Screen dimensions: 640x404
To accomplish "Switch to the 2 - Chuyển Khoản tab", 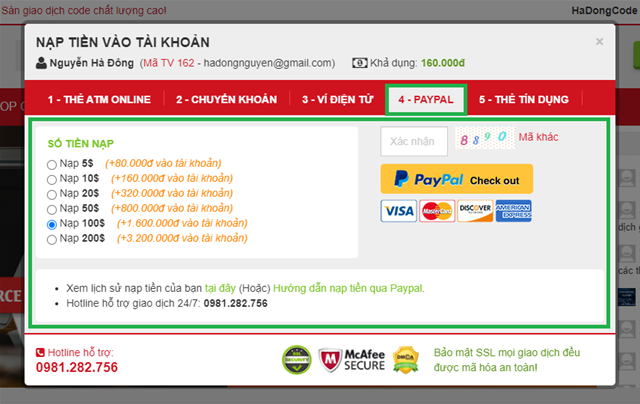I will (x=227, y=100).
